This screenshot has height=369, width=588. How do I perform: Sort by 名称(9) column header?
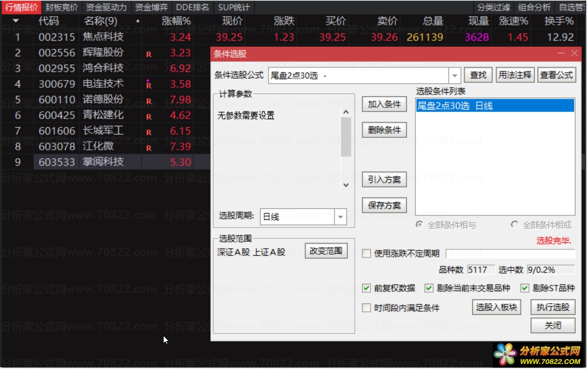[100, 21]
